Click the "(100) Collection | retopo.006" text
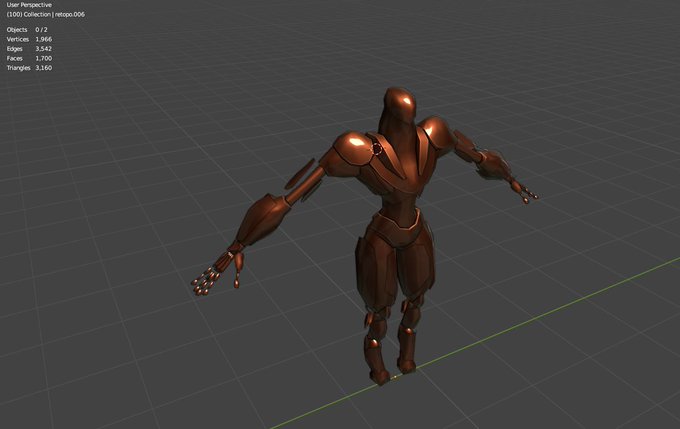Screen dimensions: 680x429 [46, 14]
